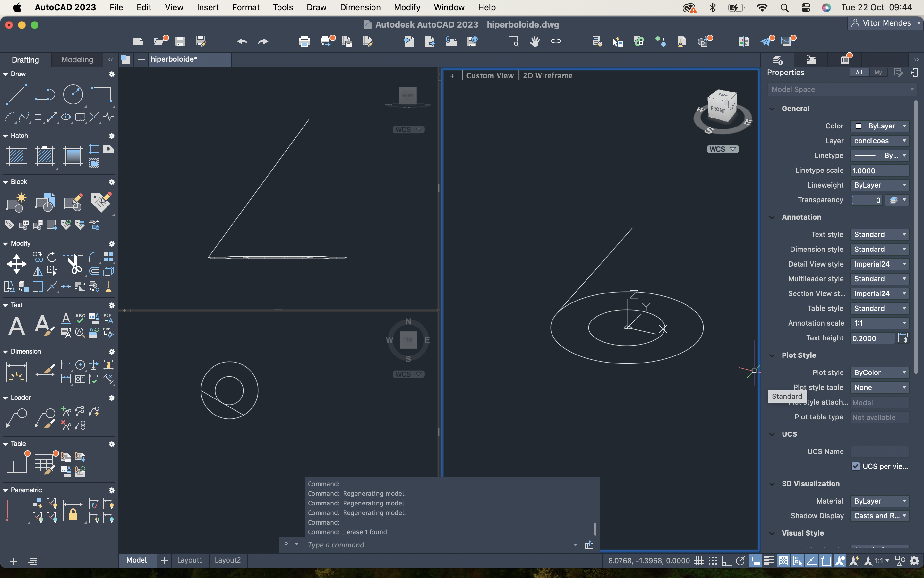This screenshot has width=924, height=578.
Task: Collapse the General properties section
Action: tap(772, 109)
